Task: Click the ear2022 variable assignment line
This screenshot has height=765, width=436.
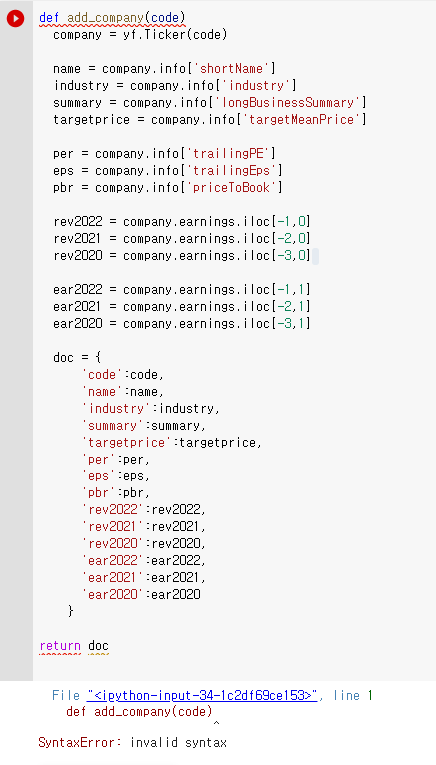Action: (x=182, y=290)
